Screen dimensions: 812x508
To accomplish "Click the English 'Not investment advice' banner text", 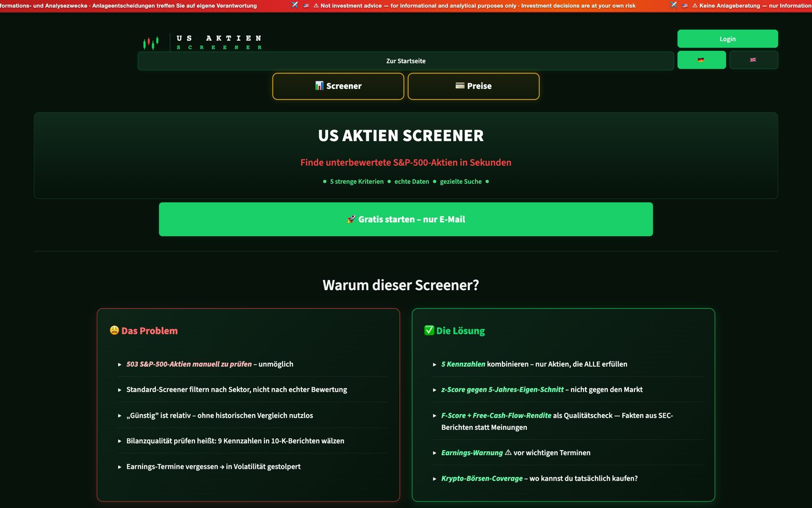I will pos(478,6).
